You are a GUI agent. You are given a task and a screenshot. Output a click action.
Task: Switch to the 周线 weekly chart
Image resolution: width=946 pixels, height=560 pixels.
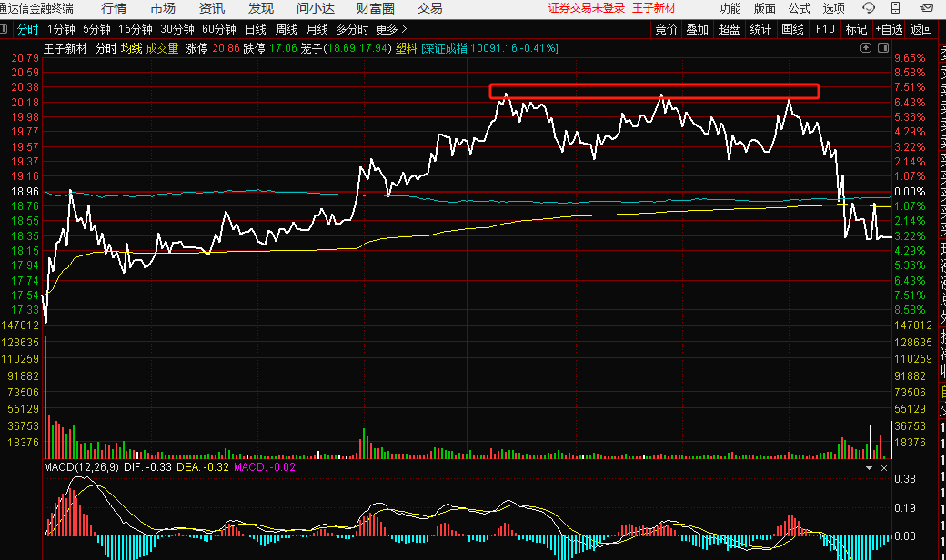click(286, 29)
